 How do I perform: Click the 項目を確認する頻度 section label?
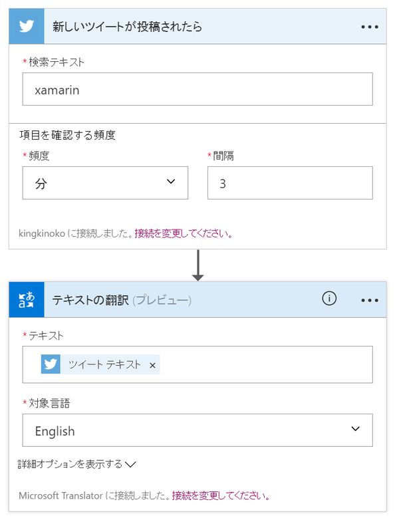tap(68, 135)
